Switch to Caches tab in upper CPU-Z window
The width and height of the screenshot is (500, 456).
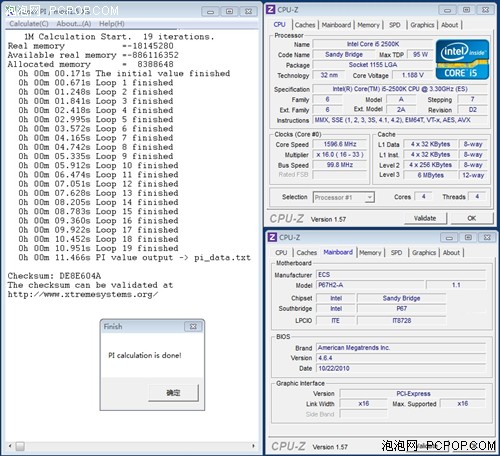point(305,25)
